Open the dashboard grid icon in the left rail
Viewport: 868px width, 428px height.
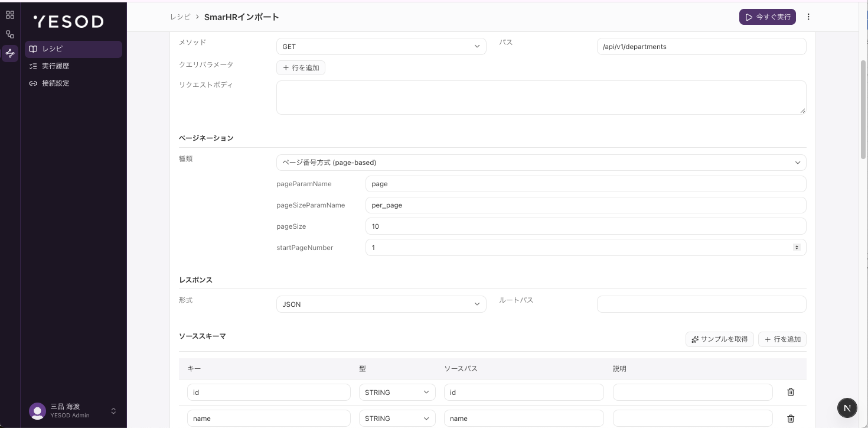[x=10, y=15]
